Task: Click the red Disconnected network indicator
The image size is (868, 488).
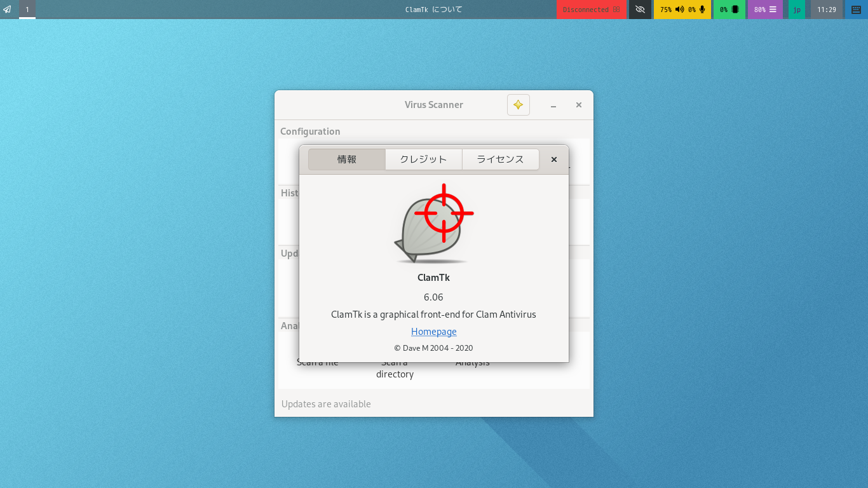Action: (x=591, y=10)
